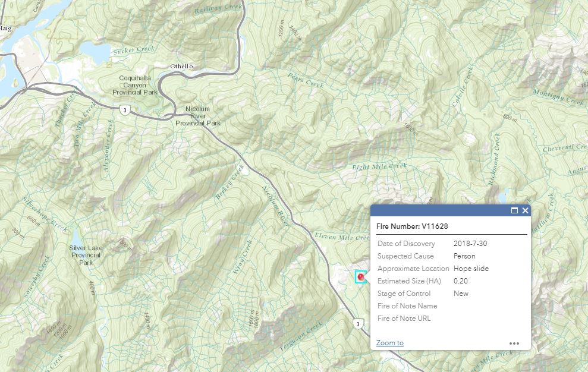Open the popup's three-dot options menu

(514, 343)
